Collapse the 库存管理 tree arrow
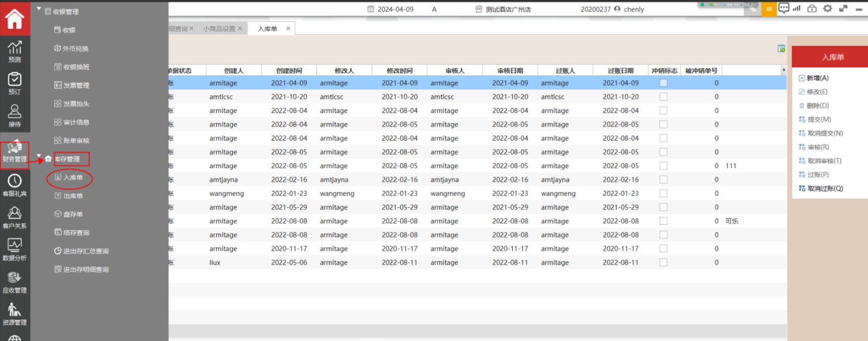Image resolution: width=868 pixels, height=341 pixels. click(x=39, y=156)
